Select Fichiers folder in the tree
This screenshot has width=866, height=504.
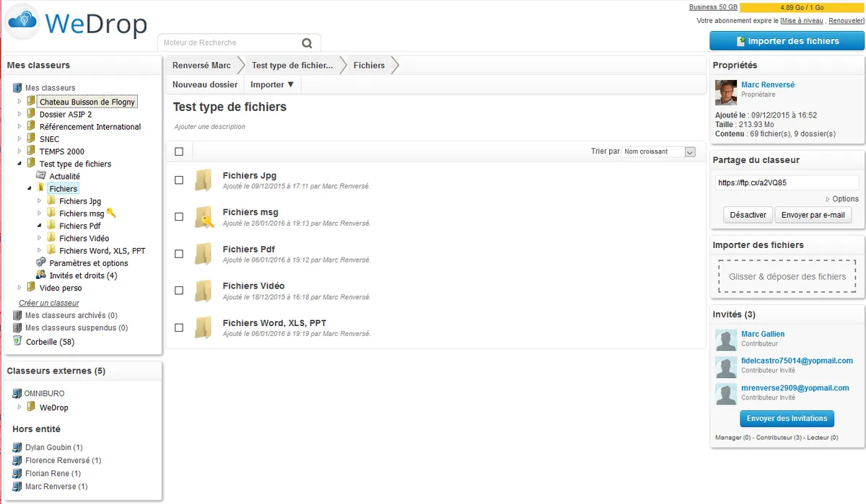64,188
